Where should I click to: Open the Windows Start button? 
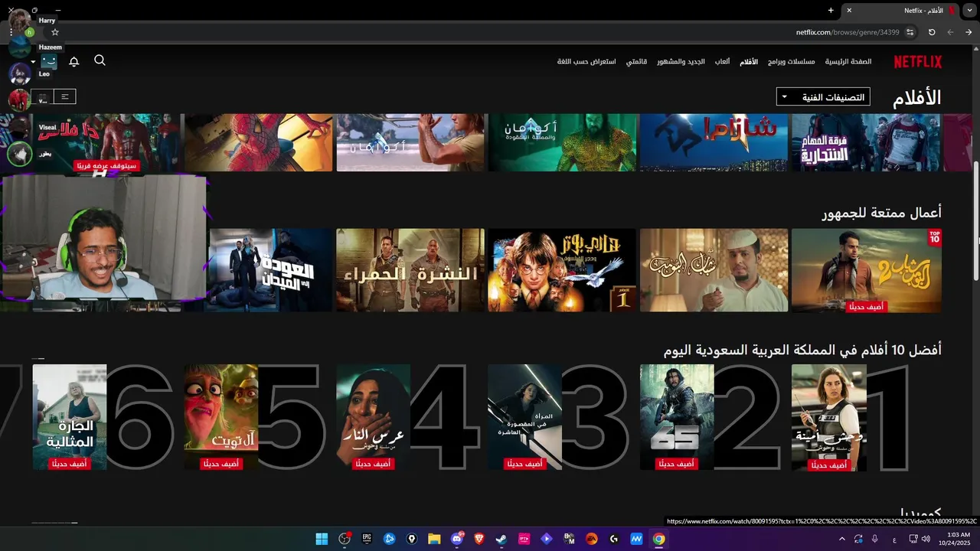[x=322, y=539]
